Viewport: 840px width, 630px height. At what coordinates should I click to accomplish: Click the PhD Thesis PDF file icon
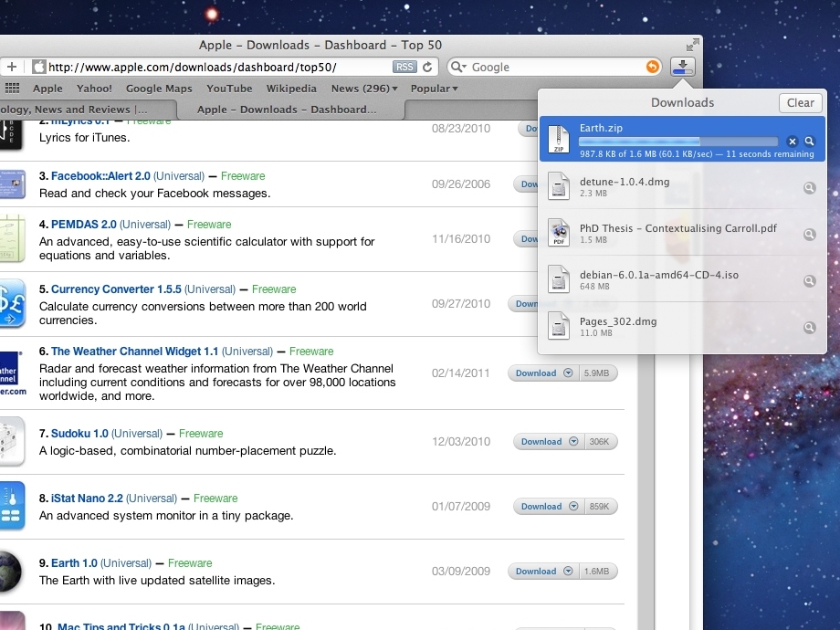[x=559, y=233]
